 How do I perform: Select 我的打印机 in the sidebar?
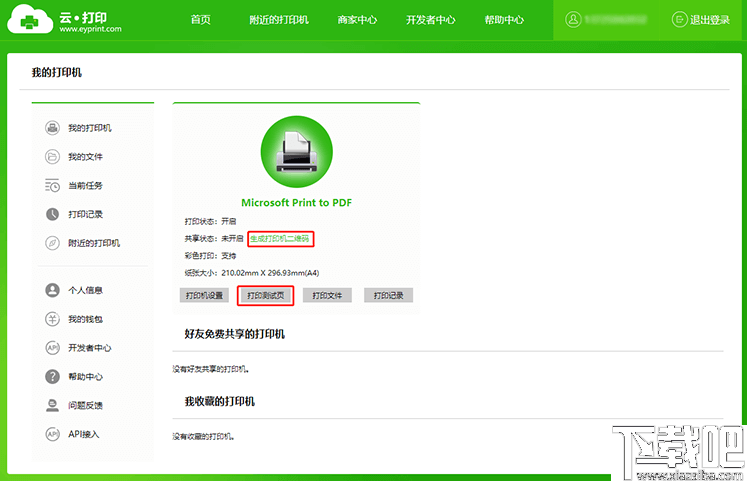(x=90, y=128)
